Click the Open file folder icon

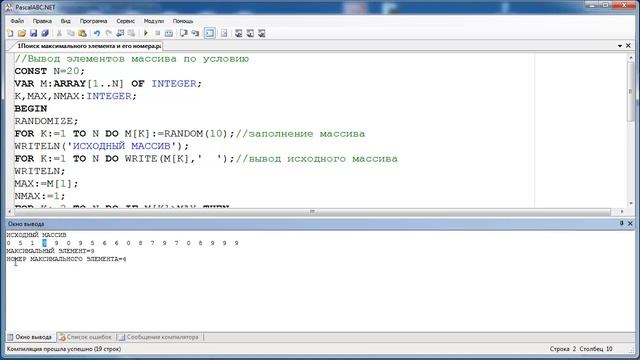point(22,33)
